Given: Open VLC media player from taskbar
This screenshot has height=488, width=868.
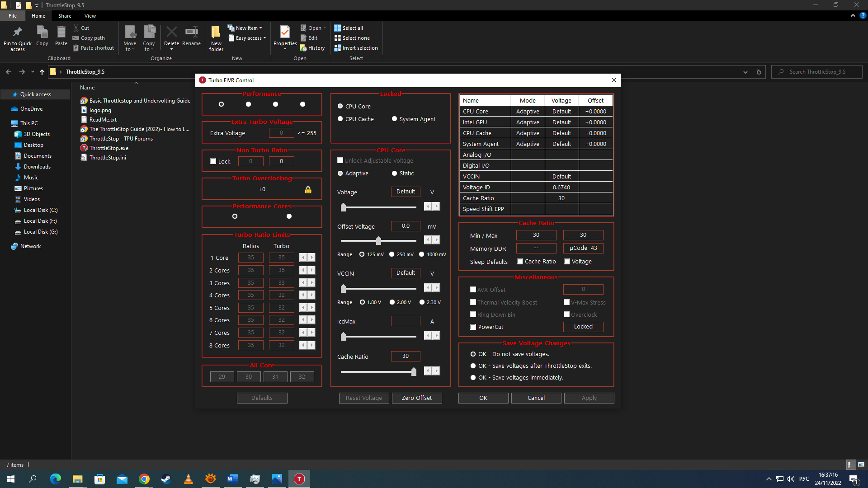Looking at the screenshot, I should (x=189, y=479).
